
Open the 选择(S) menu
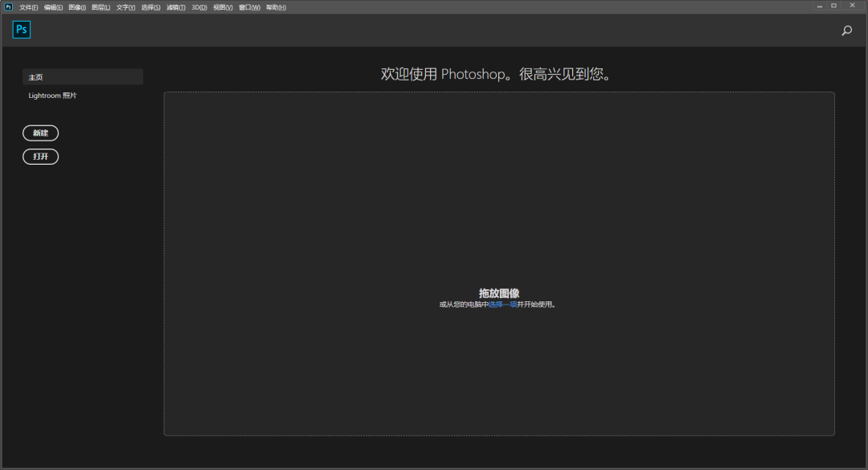coord(150,7)
